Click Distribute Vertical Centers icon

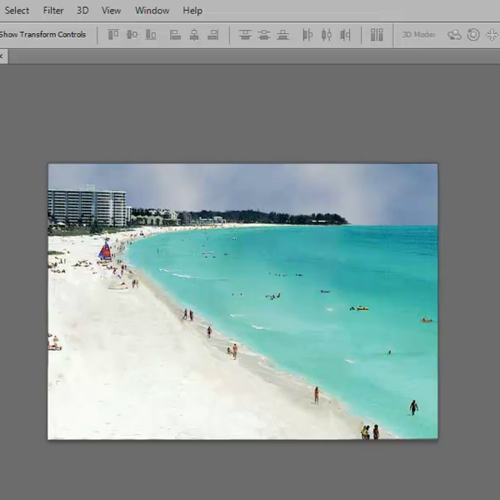[x=264, y=34]
